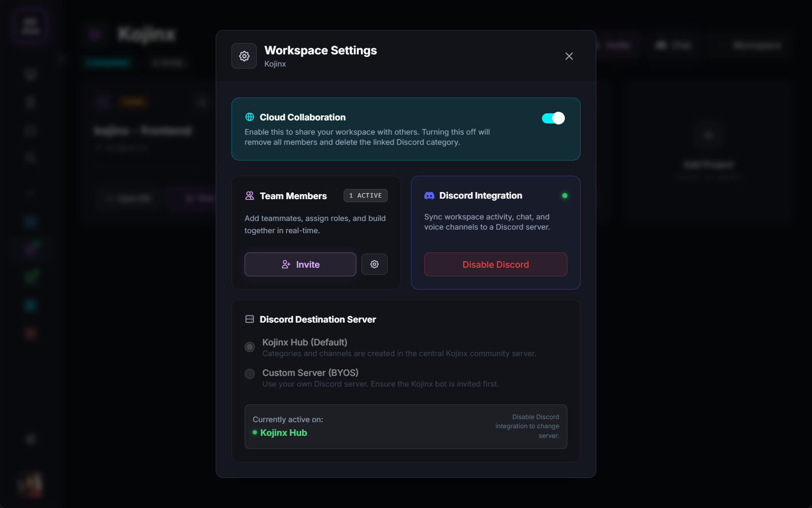Click the Kojinx subtitle under Workspace Settings
Screen dimensions: 812x508
(275, 64)
